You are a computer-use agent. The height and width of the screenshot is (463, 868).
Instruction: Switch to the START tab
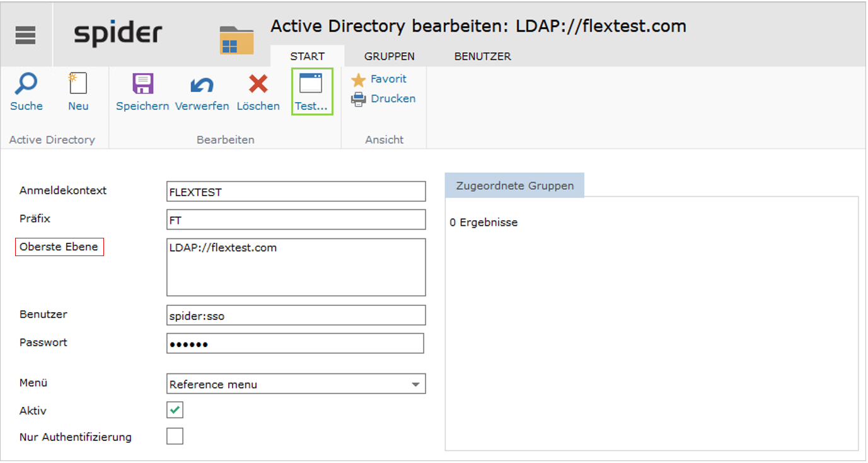tap(308, 56)
